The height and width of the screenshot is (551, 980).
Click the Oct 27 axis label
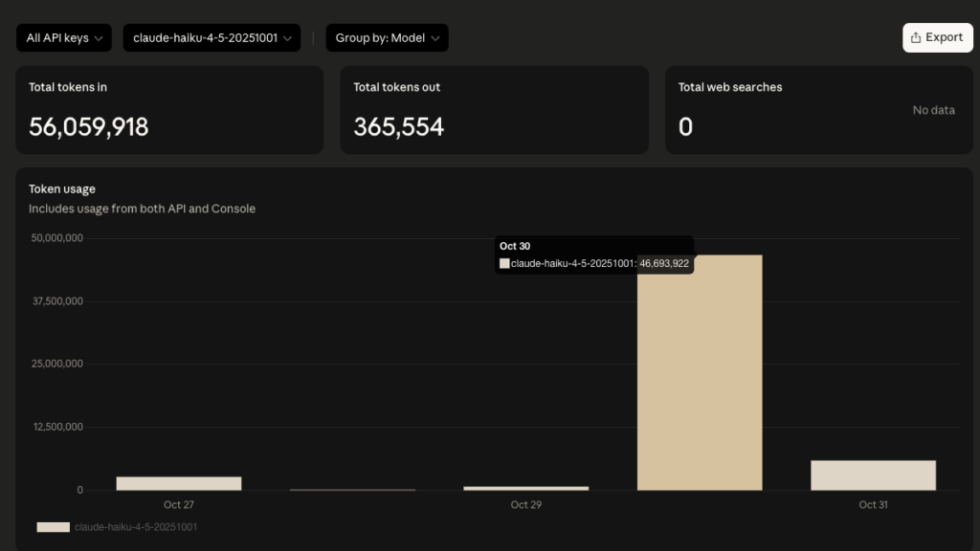pyautogui.click(x=179, y=504)
